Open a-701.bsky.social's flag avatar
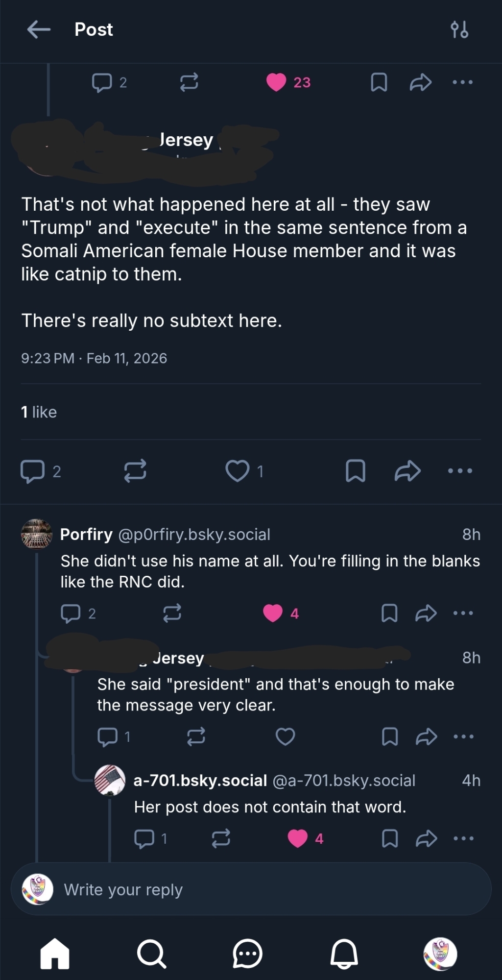This screenshot has width=502, height=980. [110, 780]
